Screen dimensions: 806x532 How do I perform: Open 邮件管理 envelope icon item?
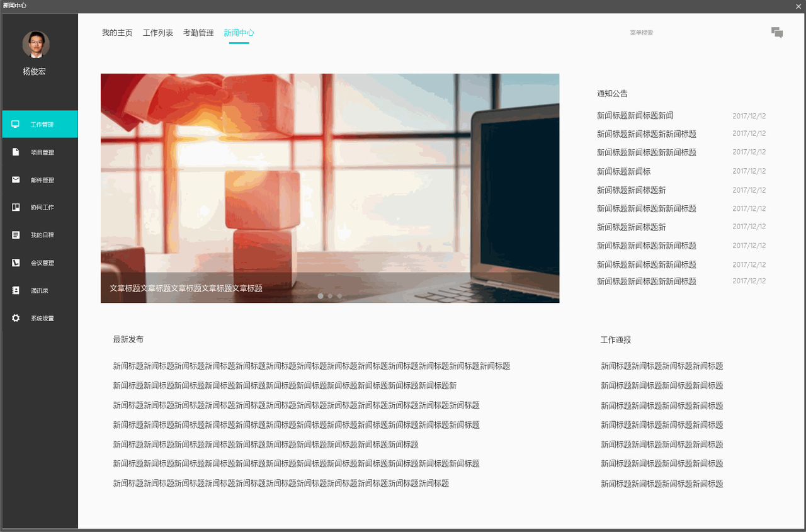[40, 179]
